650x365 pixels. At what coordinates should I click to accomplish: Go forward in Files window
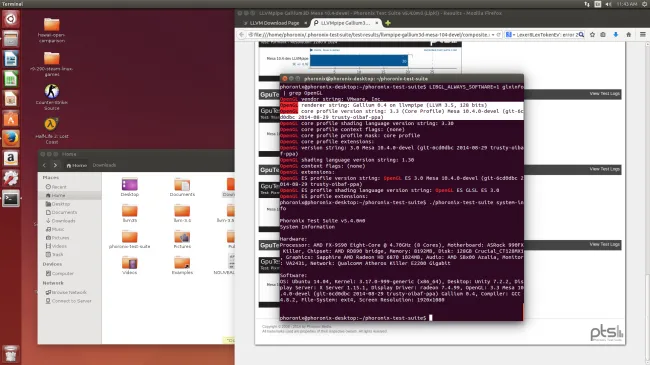pos(55,165)
